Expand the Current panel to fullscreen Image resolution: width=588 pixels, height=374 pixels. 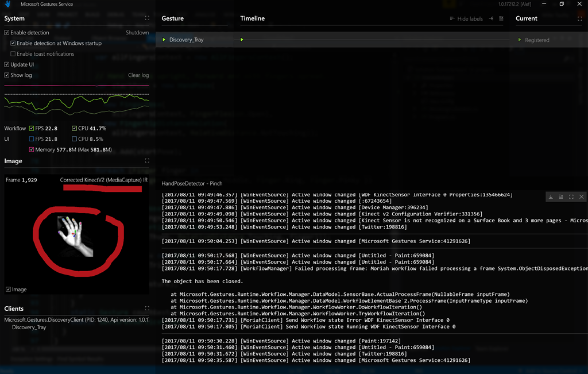pos(580,18)
